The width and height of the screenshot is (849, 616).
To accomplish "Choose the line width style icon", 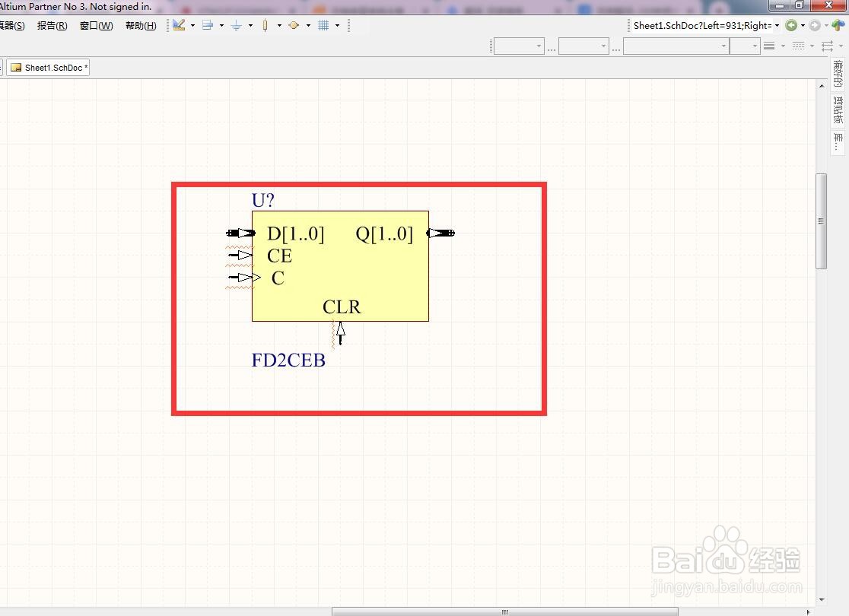I will pyautogui.click(x=769, y=46).
